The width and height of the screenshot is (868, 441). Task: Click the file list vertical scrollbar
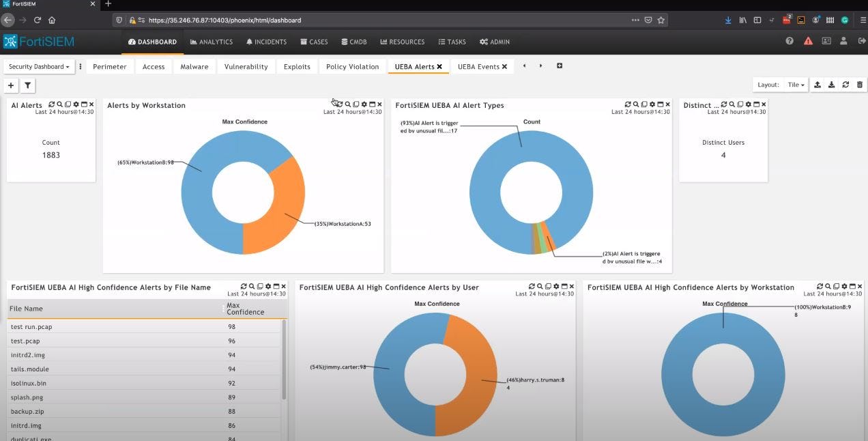pos(284,359)
